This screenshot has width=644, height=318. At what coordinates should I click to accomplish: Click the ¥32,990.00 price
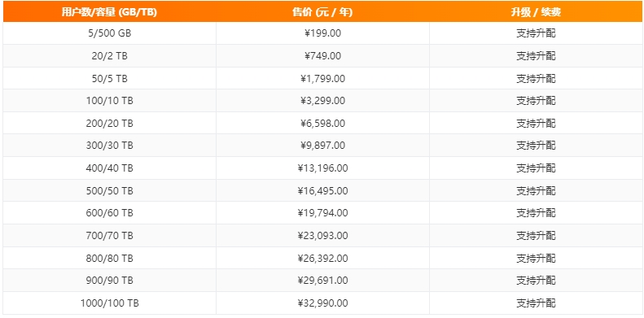(x=322, y=303)
